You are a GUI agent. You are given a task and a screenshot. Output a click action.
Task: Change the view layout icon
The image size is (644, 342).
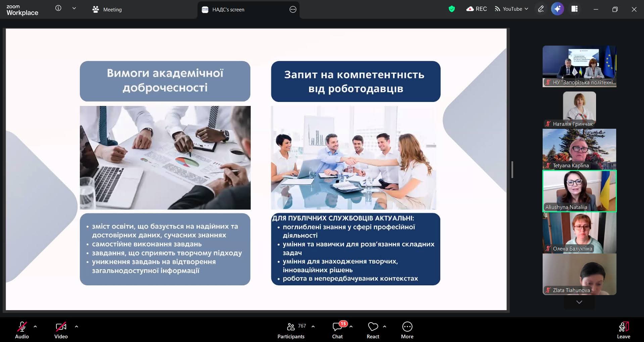pos(575,9)
